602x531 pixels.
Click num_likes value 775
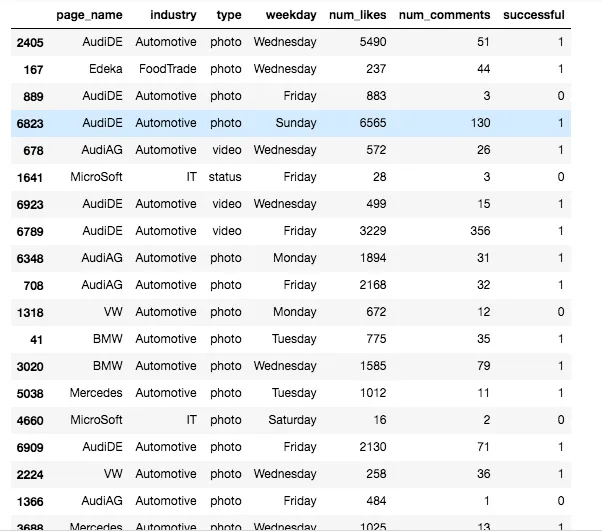tap(376, 339)
